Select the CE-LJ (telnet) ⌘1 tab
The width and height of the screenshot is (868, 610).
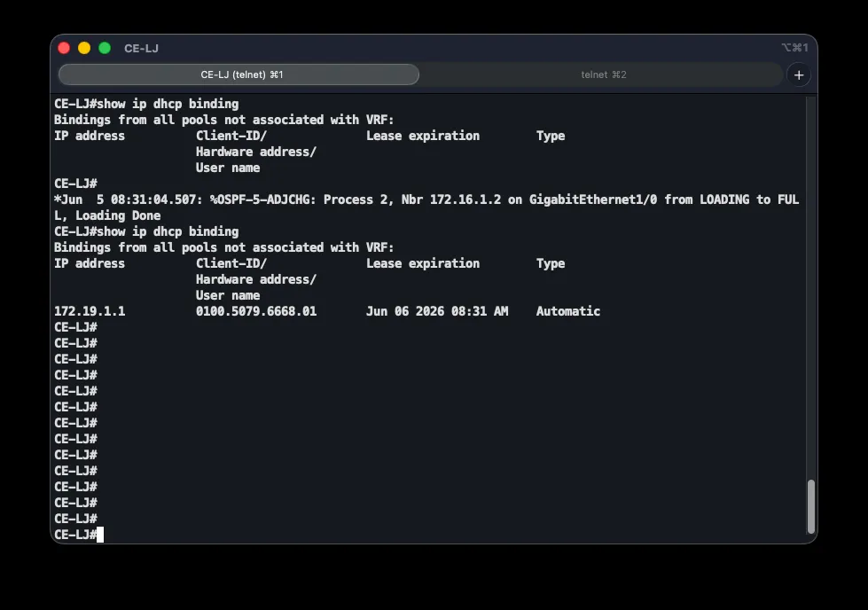[x=239, y=74]
